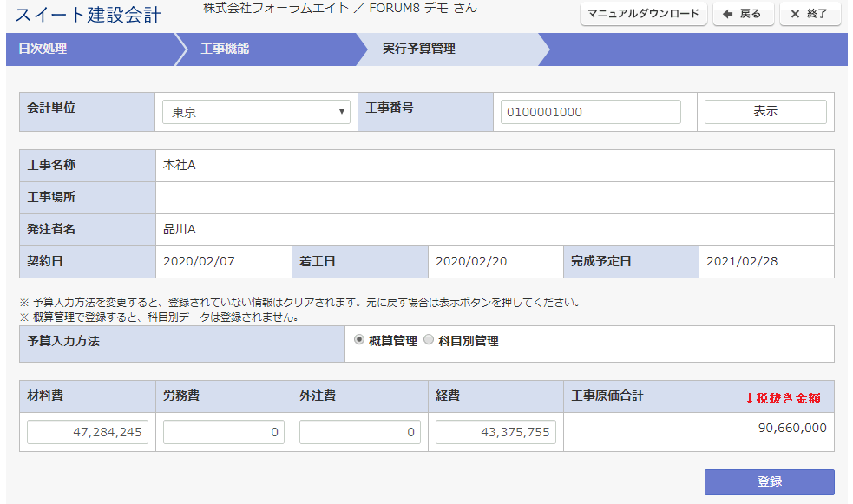This screenshot has width=853, height=504.
Task: Click the user name FORUM8 デモ さん
Action: click(x=423, y=8)
